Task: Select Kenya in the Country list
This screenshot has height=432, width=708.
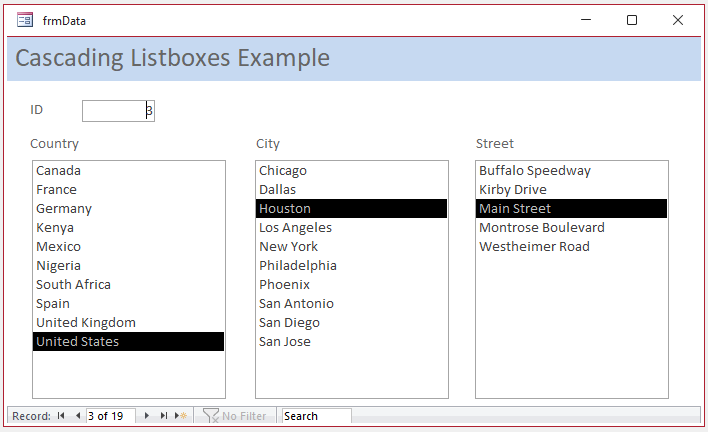Action: click(x=128, y=228)
